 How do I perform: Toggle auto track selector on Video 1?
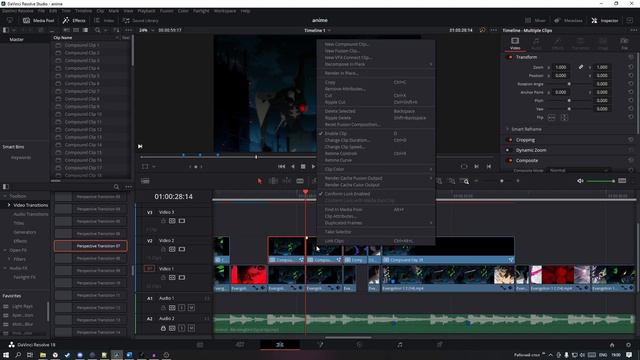point(172,278)
